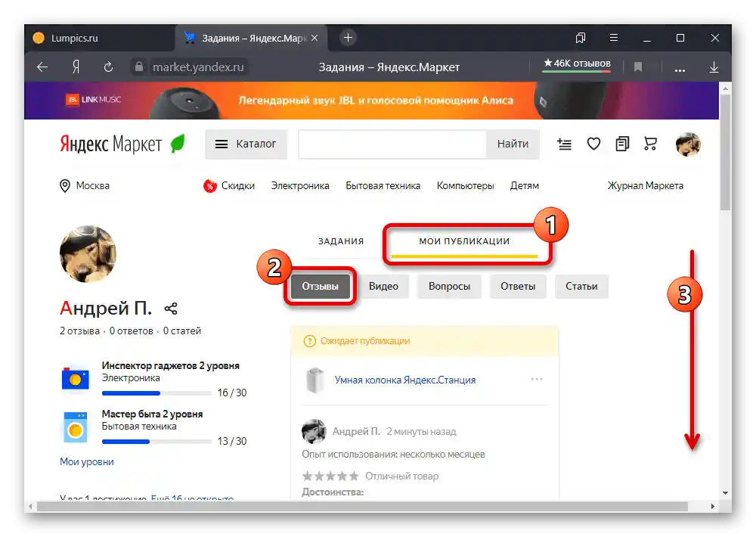
Task: Bookmark this page with the bookmark icon
Action: tap(638, 67)
